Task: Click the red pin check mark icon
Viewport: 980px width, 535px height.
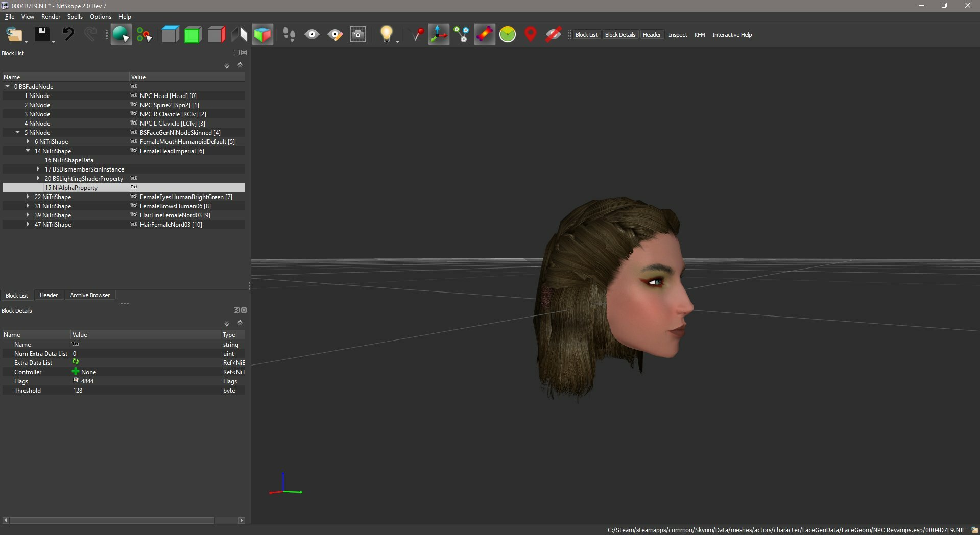Action: pyautogui.click(x=417, y=35)
